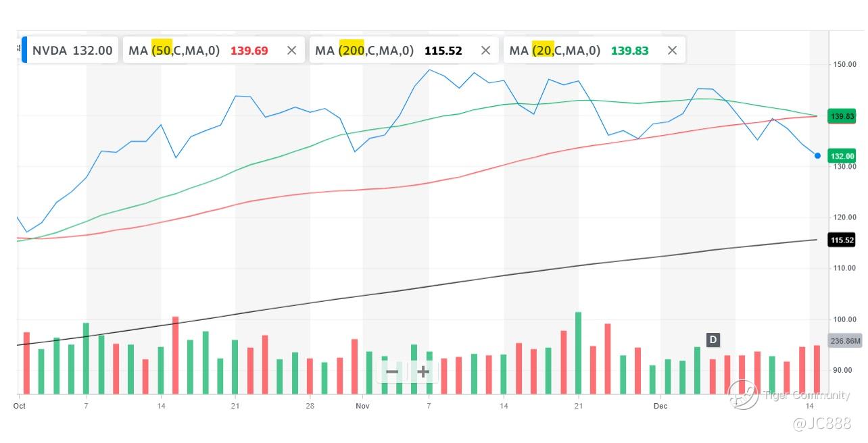Select the MA (200,C,MA,0) legend label

(364, 51)
